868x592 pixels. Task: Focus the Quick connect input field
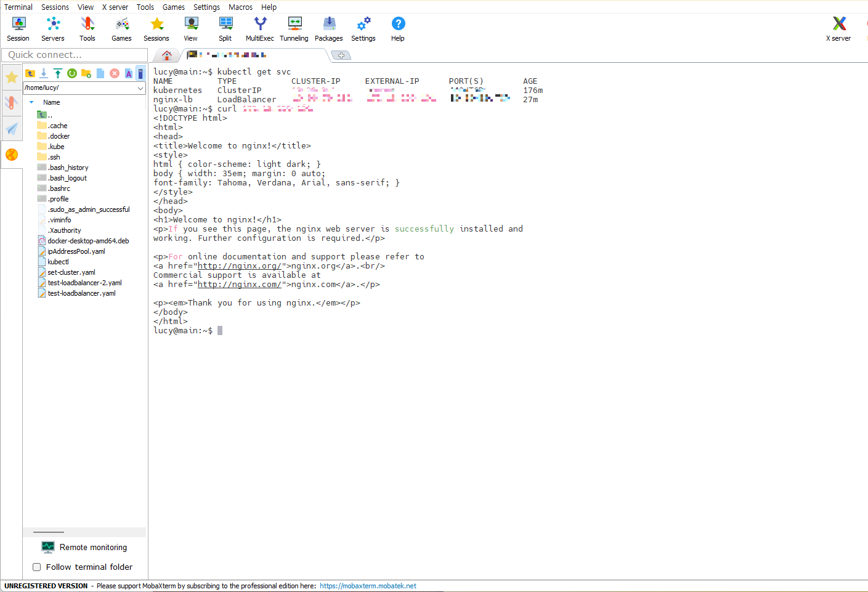tap(75, 55)
